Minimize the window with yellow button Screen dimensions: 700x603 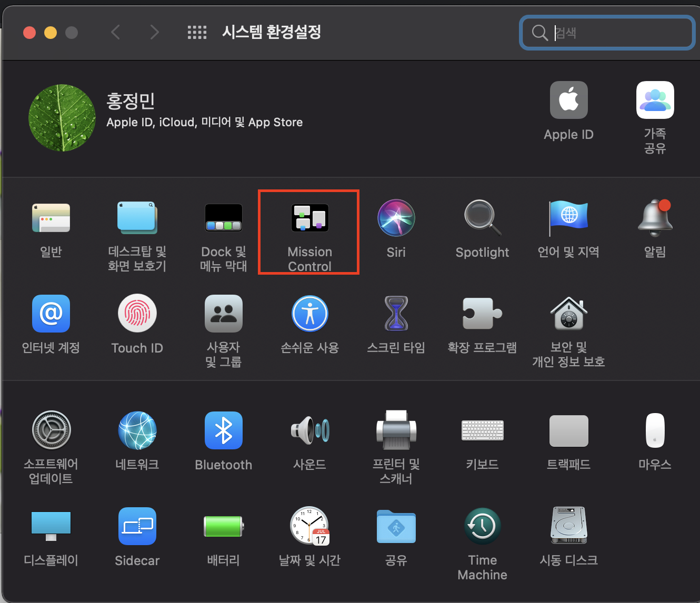[51, 33]
